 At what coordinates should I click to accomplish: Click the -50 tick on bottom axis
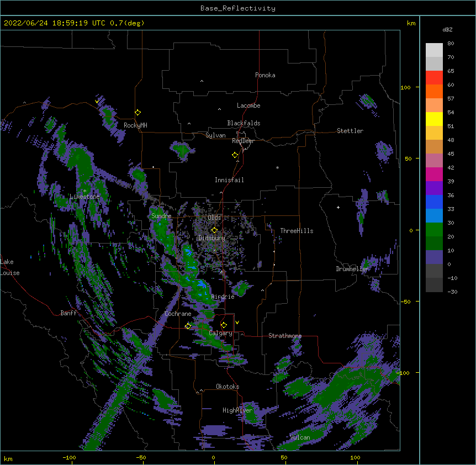coord(141,457)
